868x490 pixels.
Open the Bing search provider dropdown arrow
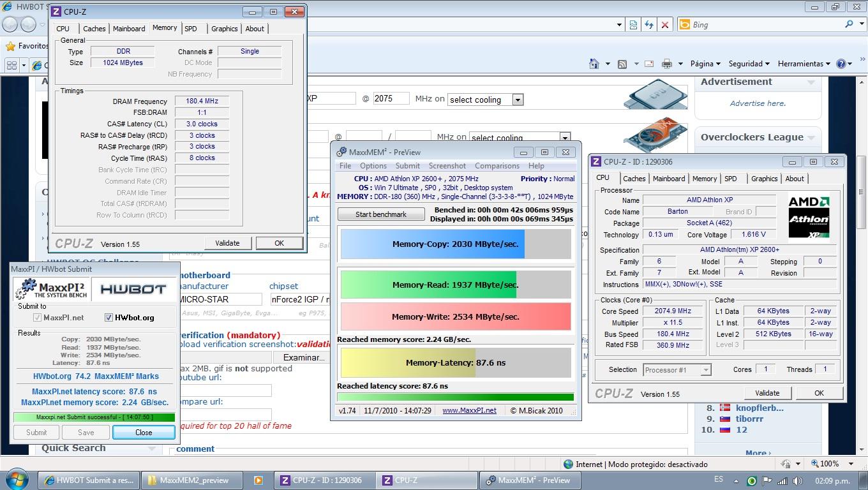click(861, 24)
